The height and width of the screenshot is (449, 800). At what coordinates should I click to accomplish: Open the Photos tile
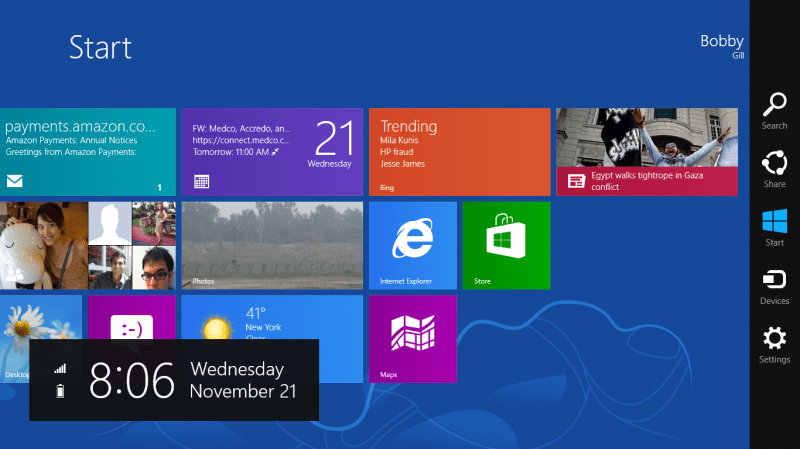click(271, 245)
